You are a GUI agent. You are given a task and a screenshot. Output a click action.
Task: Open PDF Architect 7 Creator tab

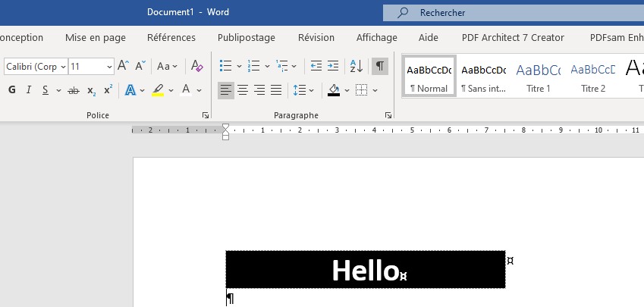click(513, 38)
